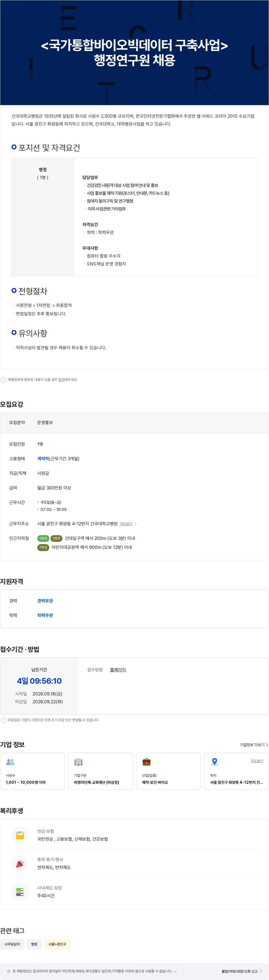Click the info icon beside deadline notice
Image resolution: width=269 pixels, height=980 pixels.
[3, 720]
